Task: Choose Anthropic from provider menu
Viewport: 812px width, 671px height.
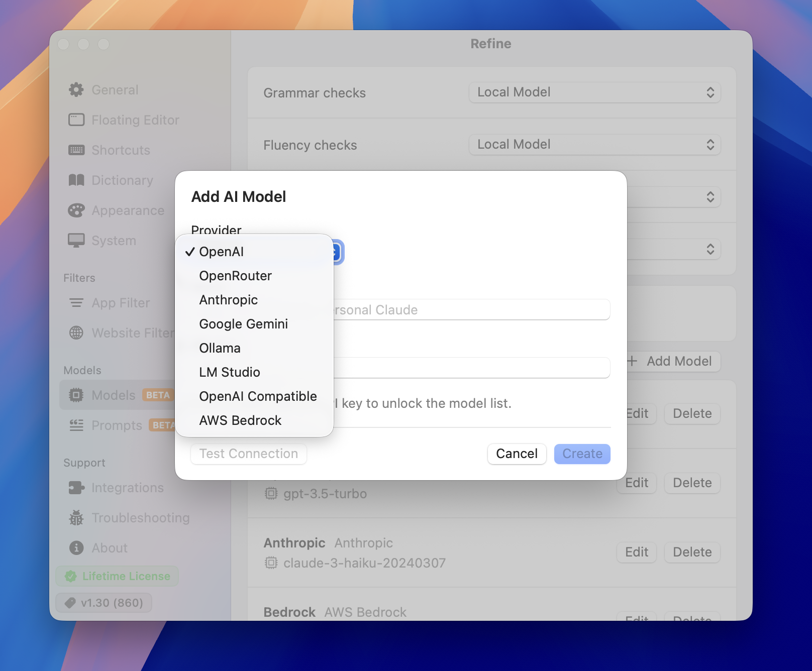Action: coord(254,300)
